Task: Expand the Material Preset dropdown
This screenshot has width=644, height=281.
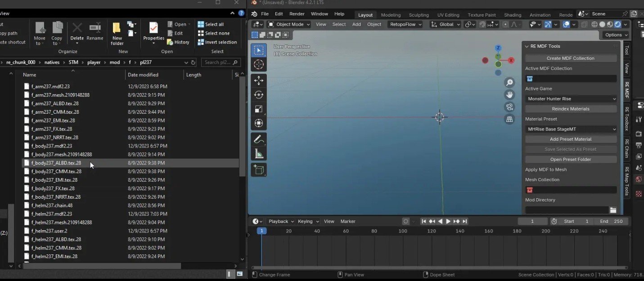Action: click(x=571, y=129)
